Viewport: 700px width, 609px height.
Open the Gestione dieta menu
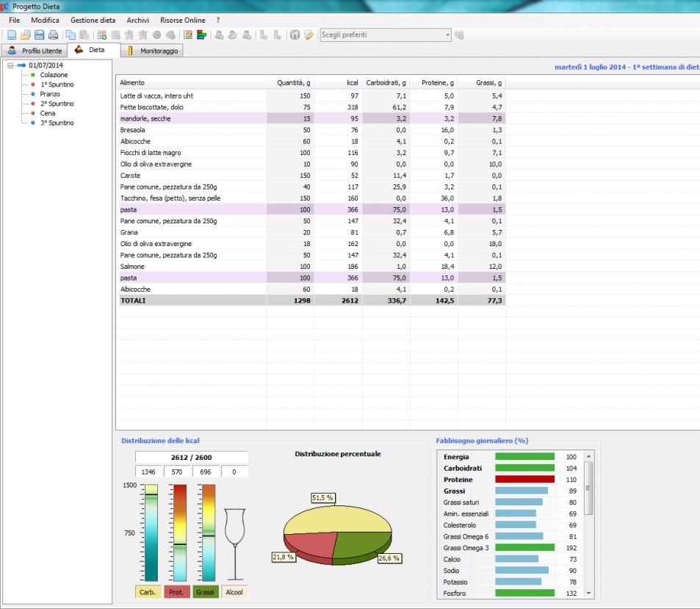coord(93,20)
